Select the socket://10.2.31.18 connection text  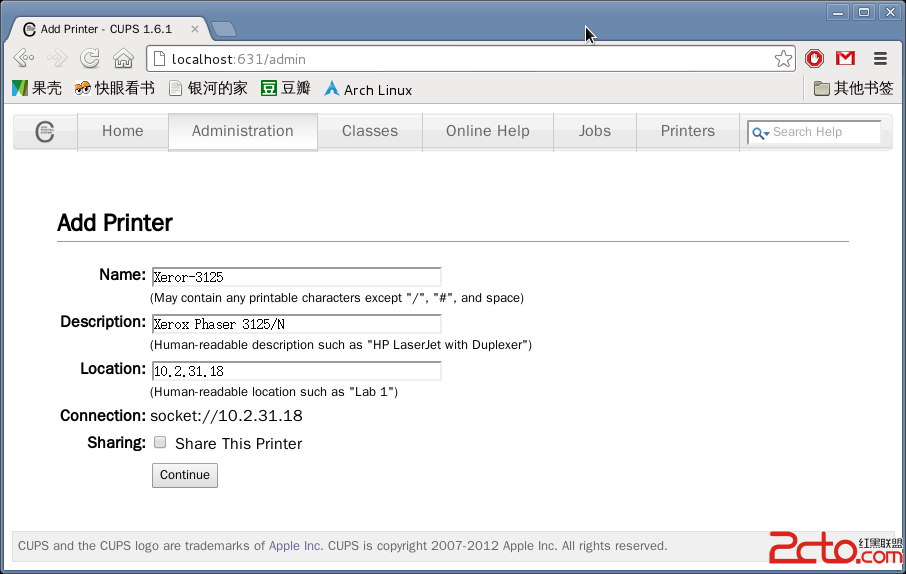pyautogui.click(x=226, y=416)
